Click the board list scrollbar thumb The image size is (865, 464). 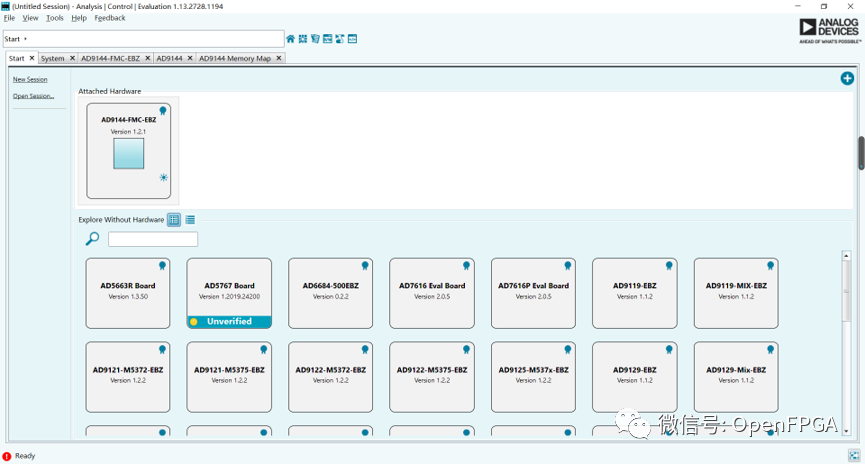[x=846, y=291]
